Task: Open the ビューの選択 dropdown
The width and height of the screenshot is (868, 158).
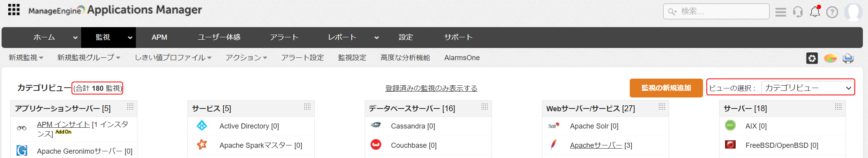Action: [x=807, y=88]
